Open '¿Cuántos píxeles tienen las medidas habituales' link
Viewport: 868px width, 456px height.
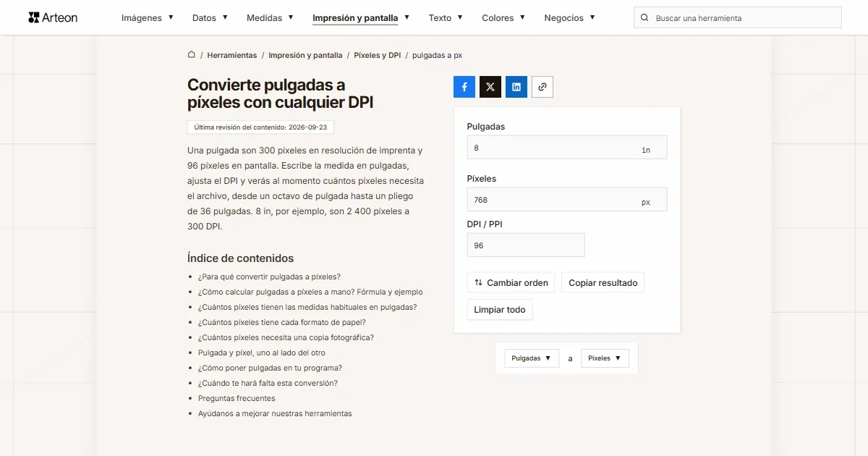[x=307, y=307]
